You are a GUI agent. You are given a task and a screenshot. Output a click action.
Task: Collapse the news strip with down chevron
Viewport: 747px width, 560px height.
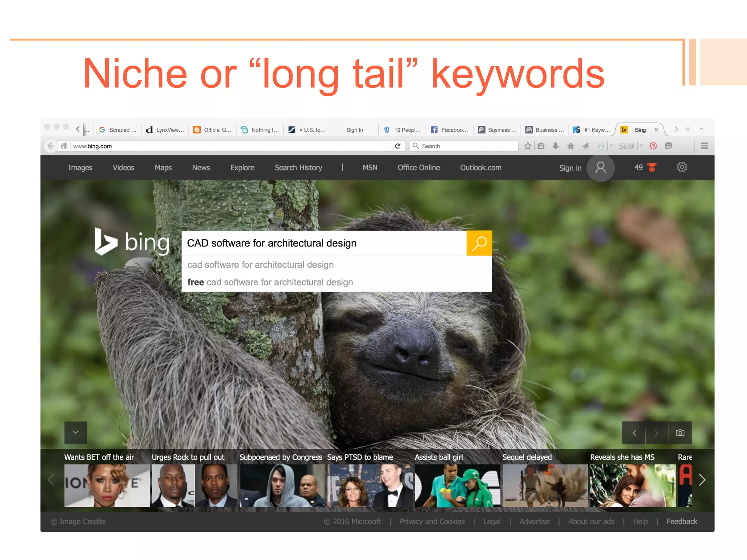[x=76, y=432]
